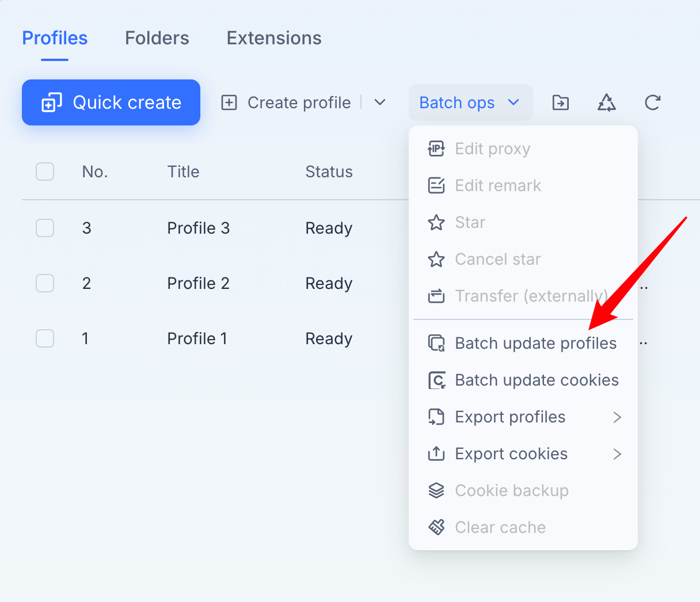The width and height of the screenshot is (700, 602).
Task: Click the Batch update profiles icon
Action: [x=436, y=343]
